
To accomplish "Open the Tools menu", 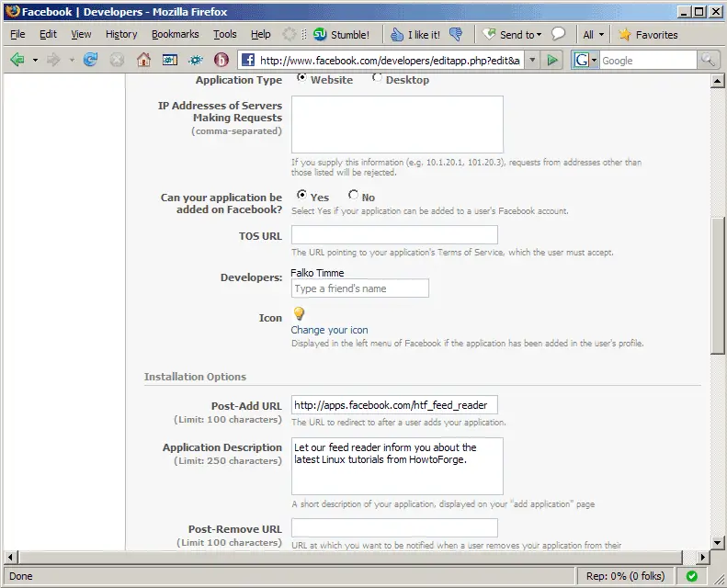I will click(225, 34).
